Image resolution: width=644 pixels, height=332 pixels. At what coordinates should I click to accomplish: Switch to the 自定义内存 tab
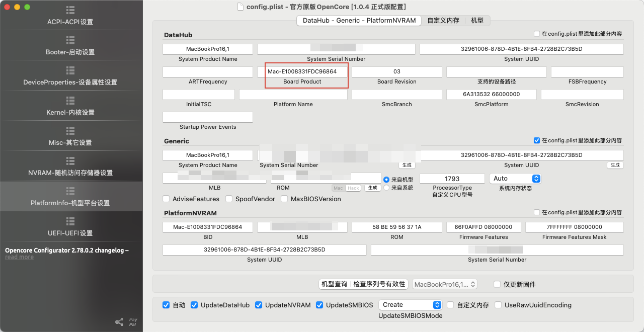point(443,21)
